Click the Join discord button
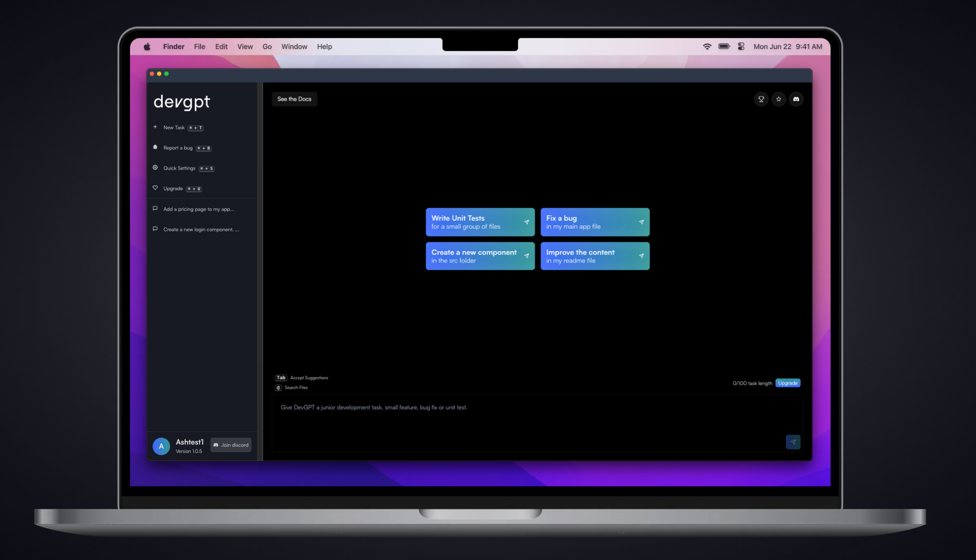This screenshot has height=560, width=976. (231, 445)
